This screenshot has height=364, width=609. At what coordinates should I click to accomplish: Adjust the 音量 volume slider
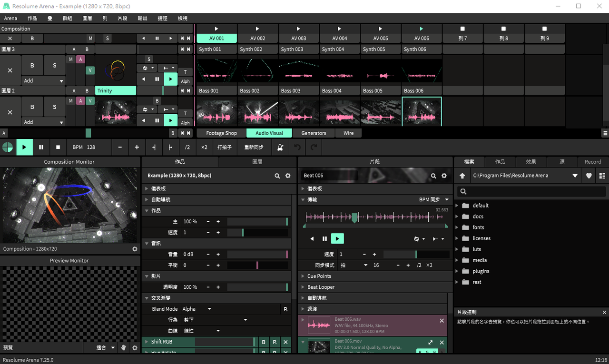pos(257,255)
